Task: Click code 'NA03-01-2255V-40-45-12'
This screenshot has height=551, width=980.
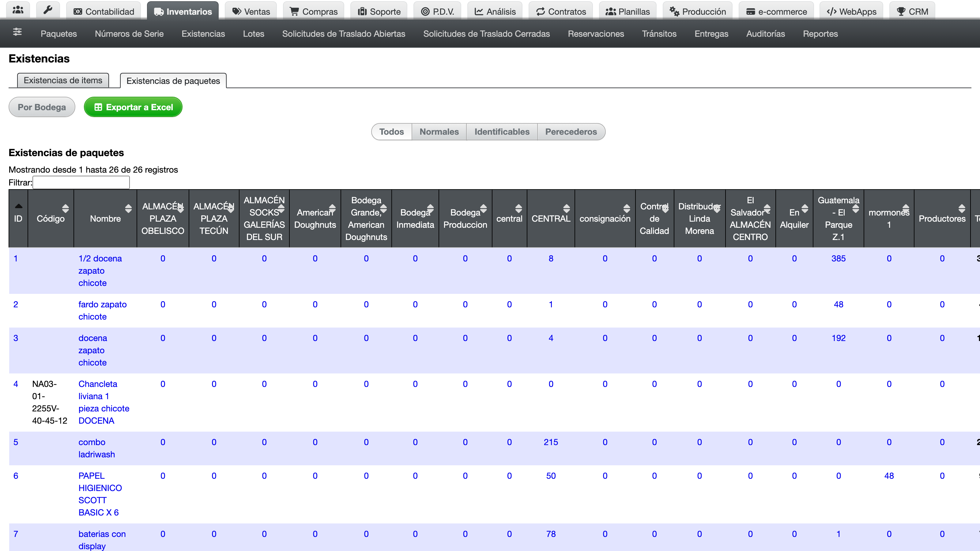Action: (x=49, y=402)
